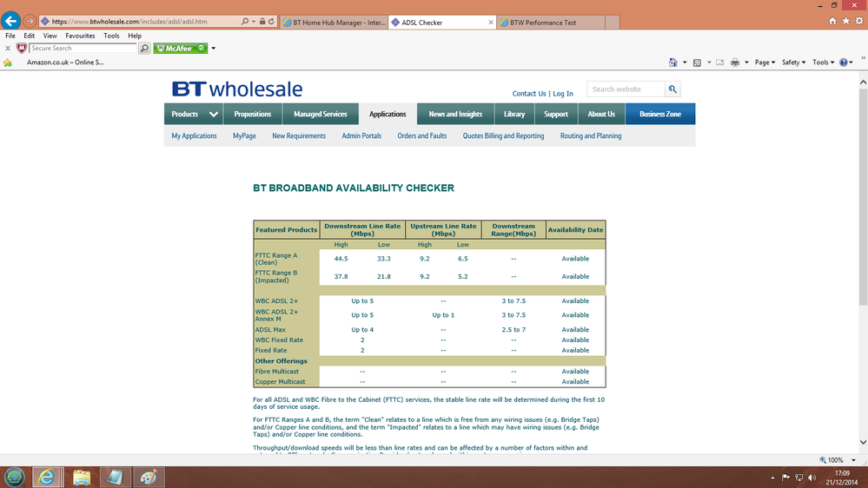This screenshot has height=488, width=868.
Task: Open Internet Explorer from the taskbar
Action: pyautogui.click(x=47, y=477)
